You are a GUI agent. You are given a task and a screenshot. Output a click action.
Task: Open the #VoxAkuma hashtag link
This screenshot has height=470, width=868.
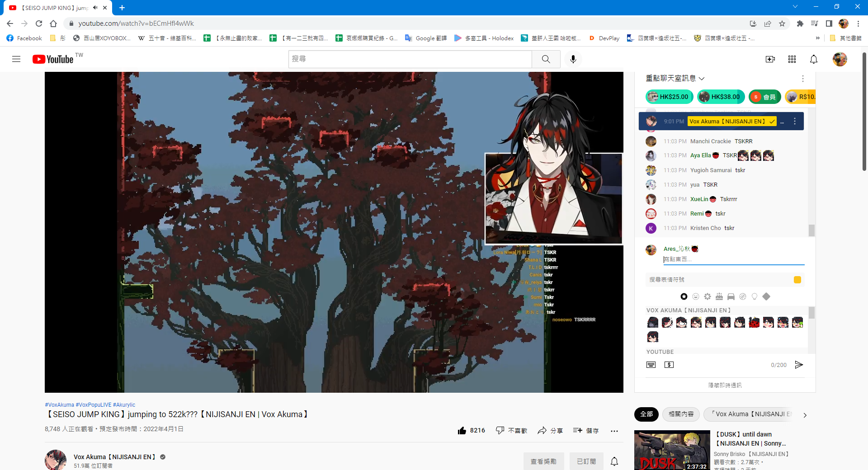tap(59, 405)
